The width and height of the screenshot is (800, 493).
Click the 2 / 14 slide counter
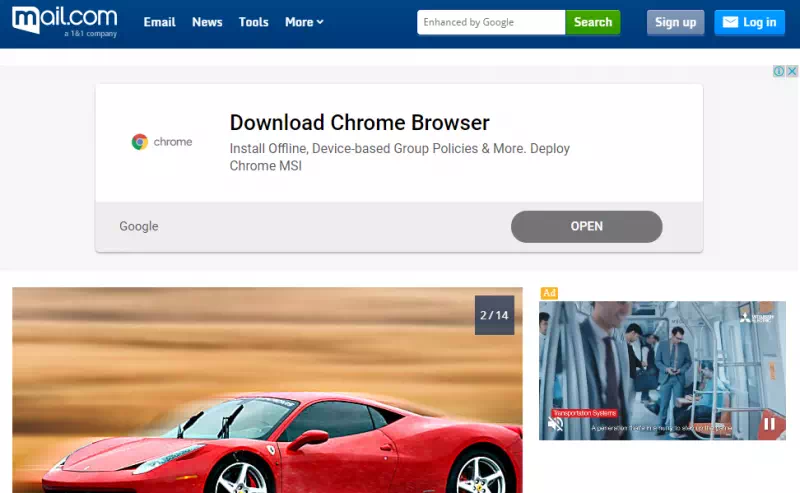click(x=494, y=315)
